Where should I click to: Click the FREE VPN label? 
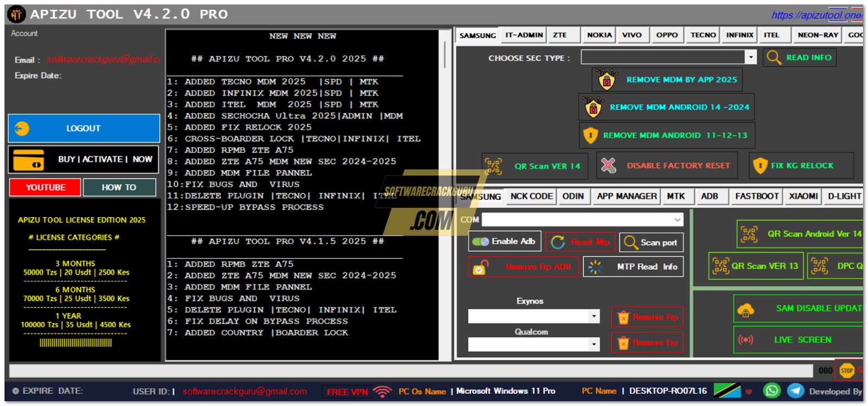click(x=347, y=392)
